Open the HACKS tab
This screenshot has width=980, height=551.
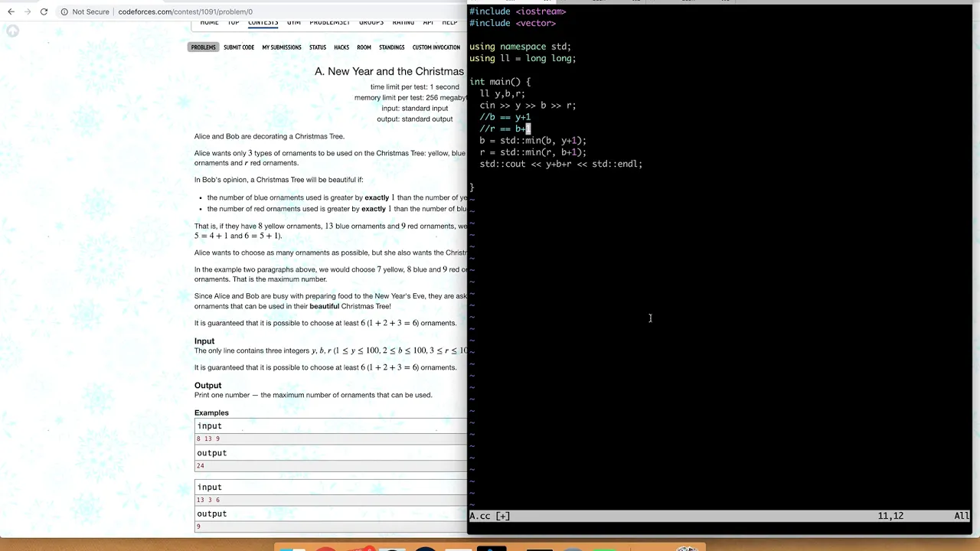341,47
